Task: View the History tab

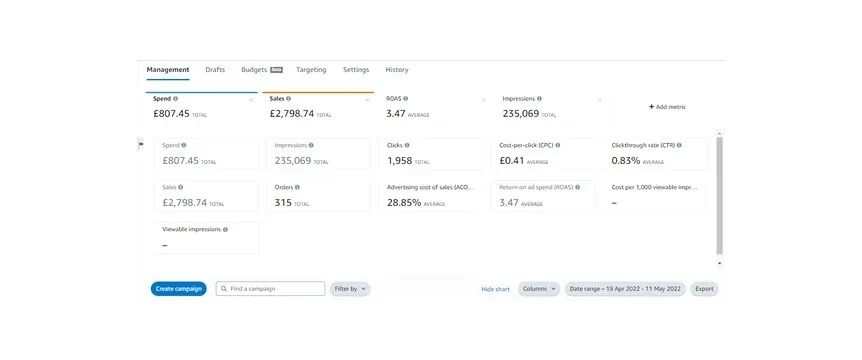Action: click(397, 70)
